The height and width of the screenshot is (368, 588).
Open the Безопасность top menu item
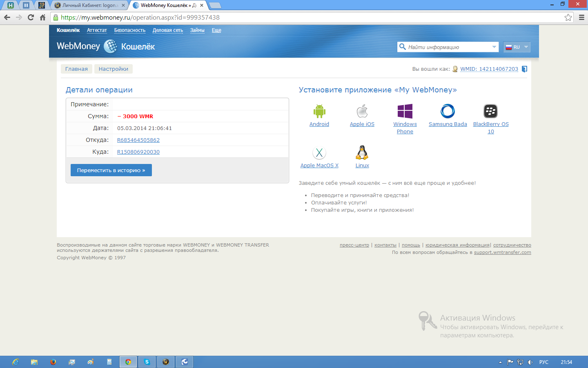[130, 30]
